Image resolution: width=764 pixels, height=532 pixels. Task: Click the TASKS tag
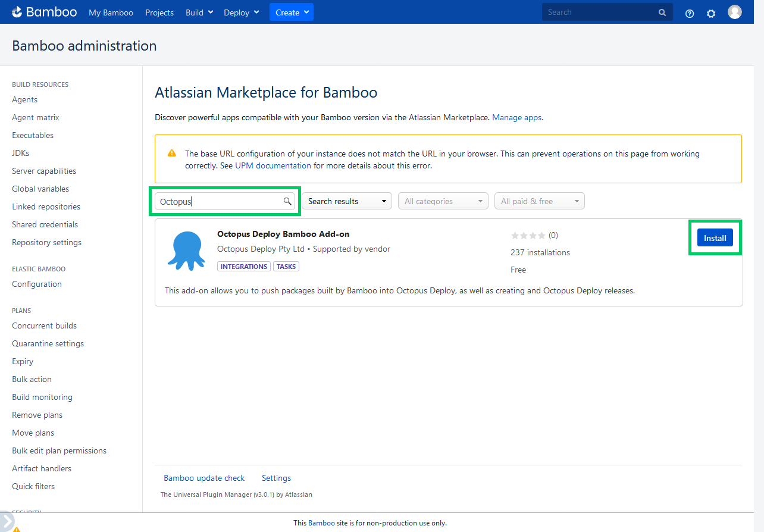coord(286,267)
